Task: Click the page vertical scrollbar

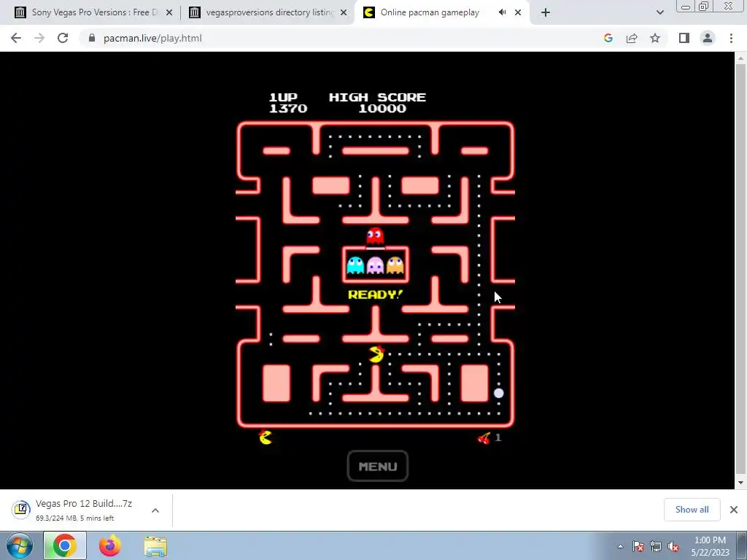Action: pos(740,269)
